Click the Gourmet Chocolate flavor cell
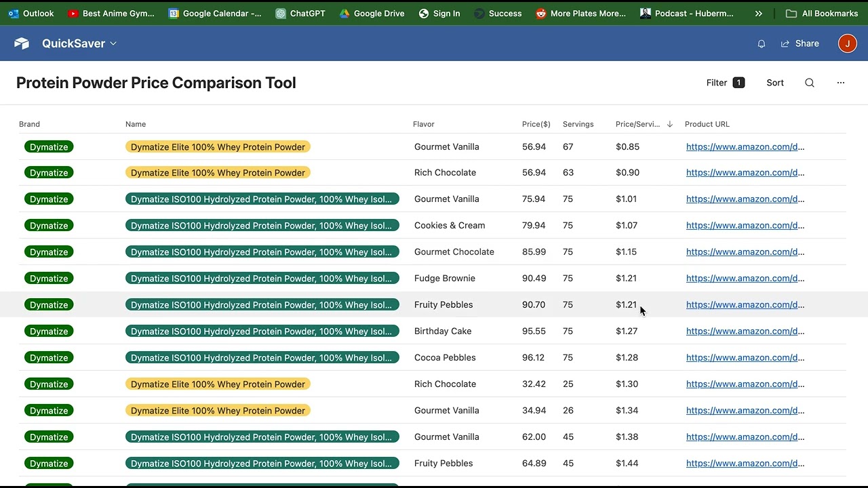 [454, 252]
